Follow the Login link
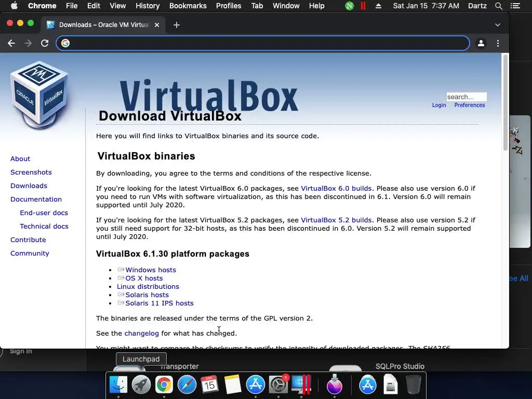This screenshot has height=399, width=532. 439,105
